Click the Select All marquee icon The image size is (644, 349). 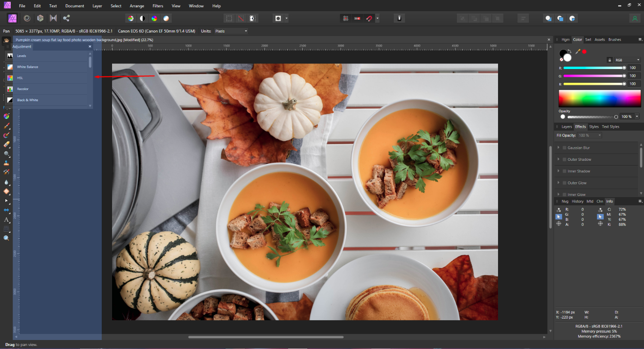coord(229,18)
